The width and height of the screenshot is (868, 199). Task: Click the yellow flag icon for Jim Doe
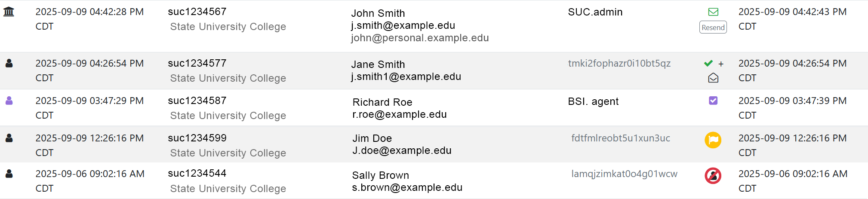coord(713,140)
